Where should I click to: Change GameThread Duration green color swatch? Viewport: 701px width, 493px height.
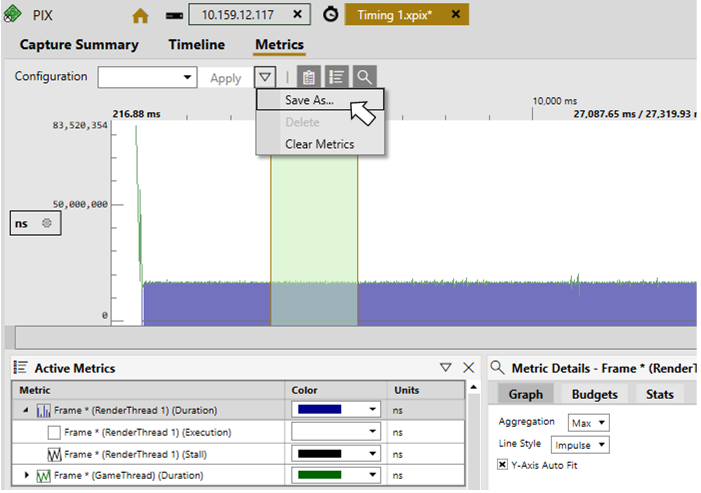point(336,475)
